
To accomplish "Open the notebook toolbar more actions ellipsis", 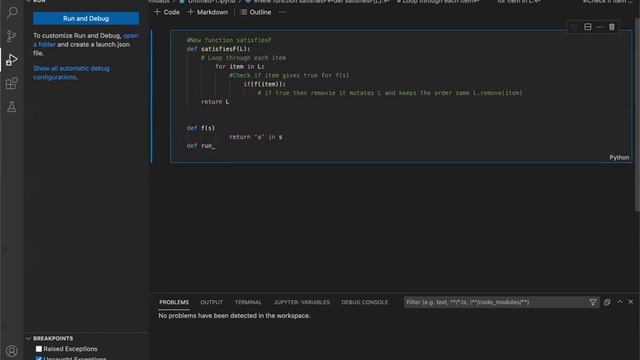I will click(282, 12).
